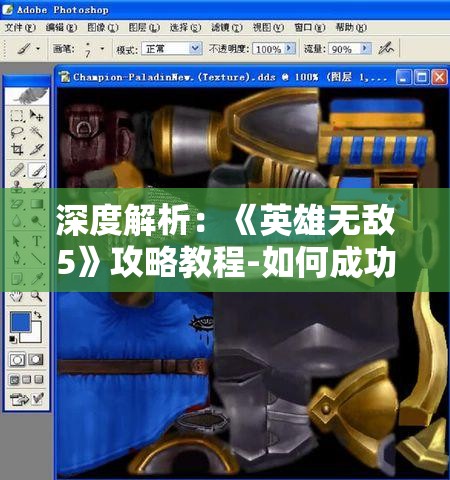Select the Path Selection arrow tool
The width and height of the screenshot is (450, 480).
17,241
